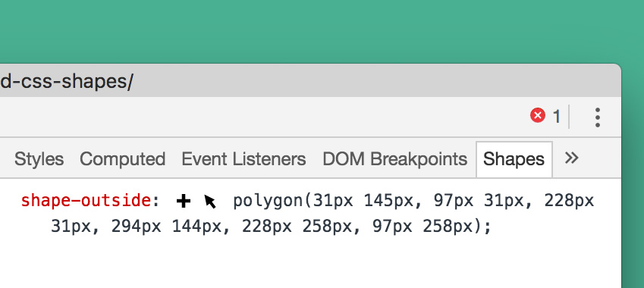Open the Computed tab

[122, 158]
